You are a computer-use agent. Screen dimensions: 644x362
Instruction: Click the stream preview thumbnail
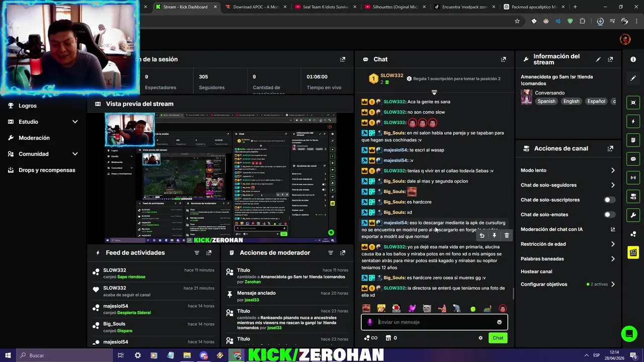coord(220,178)
